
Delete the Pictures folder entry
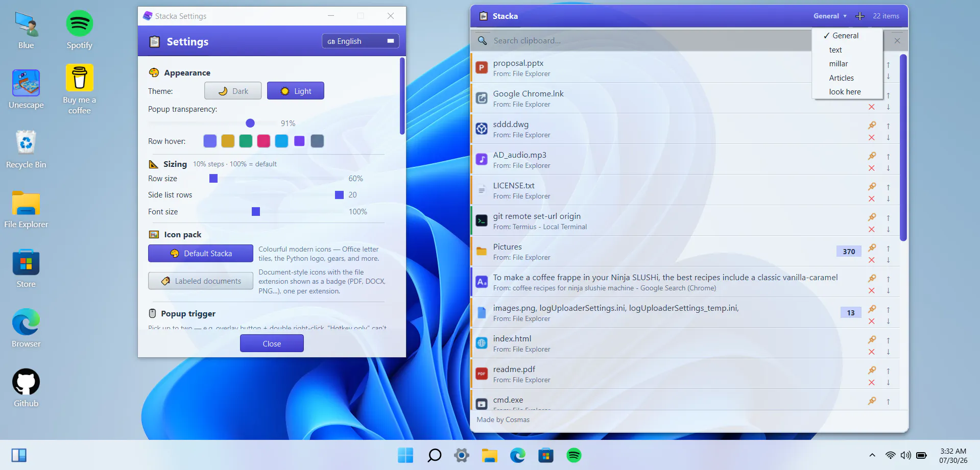coord(872,260)
